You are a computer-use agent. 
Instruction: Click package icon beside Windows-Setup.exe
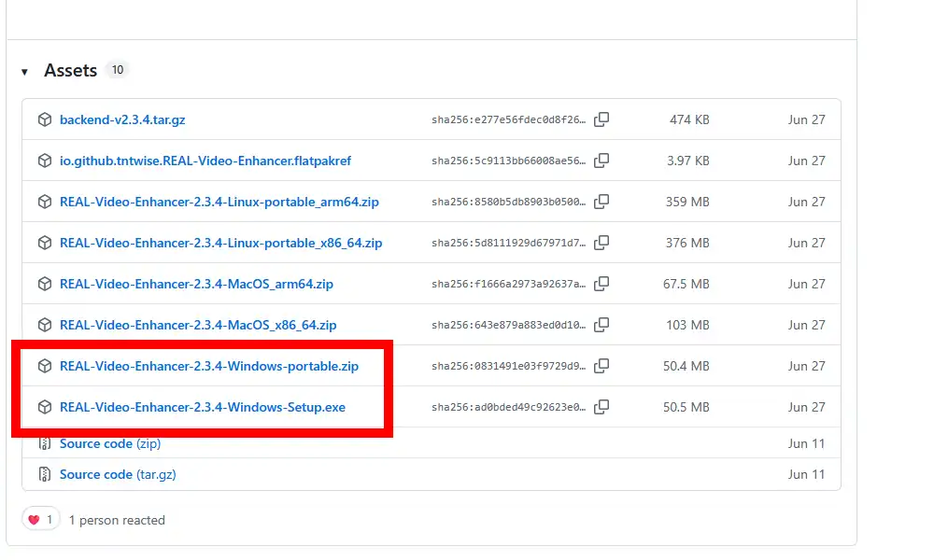pyautogui.click(x=45, y=407)
